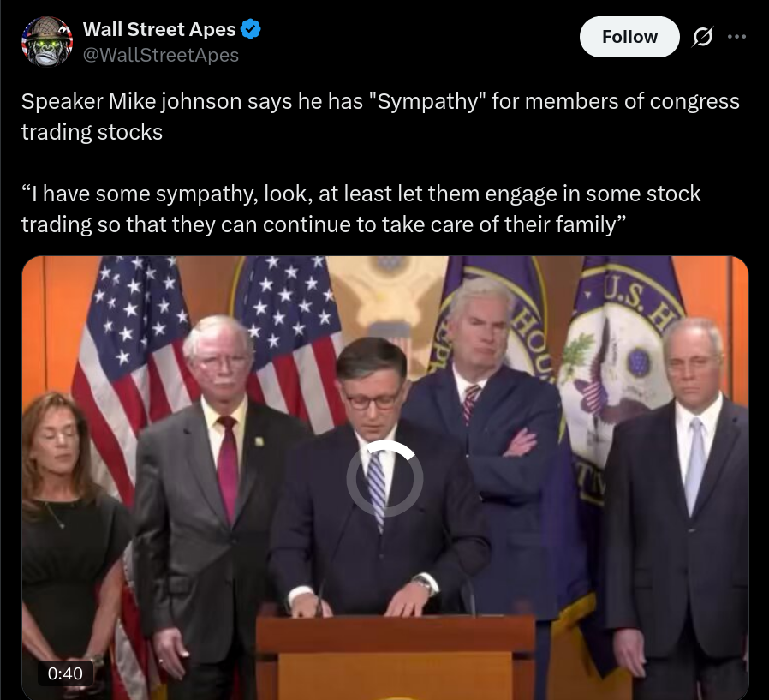The image size is (769, 700).
Task: Click the tweet's first paragraph about congress
Action: click(380, 117)
